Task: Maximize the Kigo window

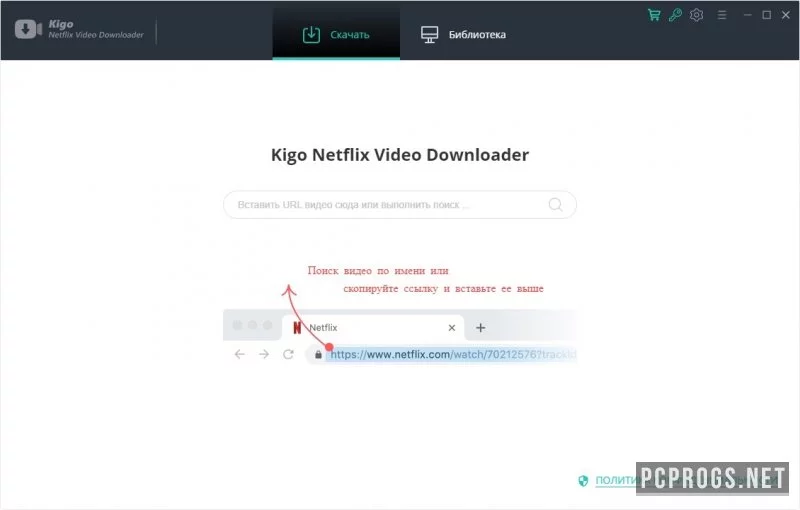Action: [766, 15]
